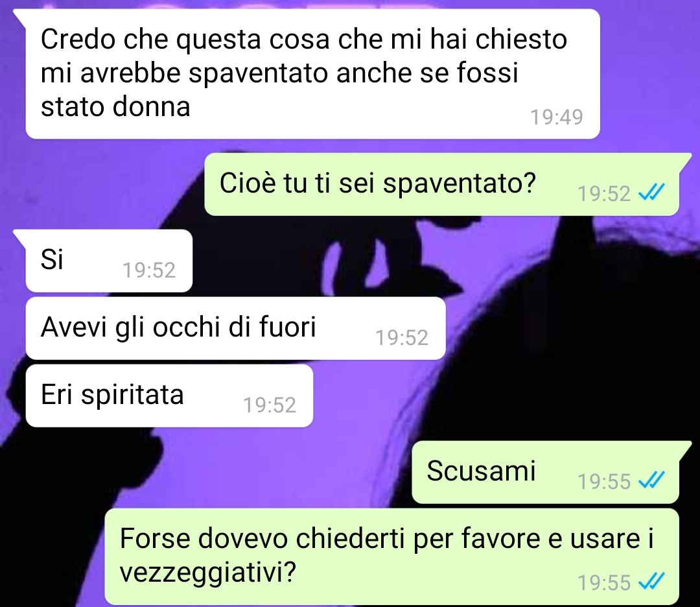Select the 'Cioè tu ti sei spaventato?' bubble
700x607 pixels.
[442, 184]
